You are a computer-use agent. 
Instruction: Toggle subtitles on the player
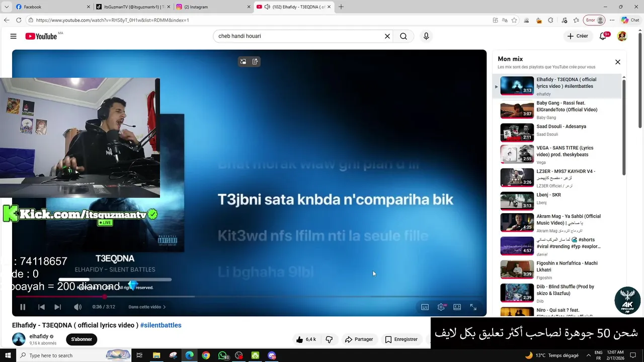[425, 307]
